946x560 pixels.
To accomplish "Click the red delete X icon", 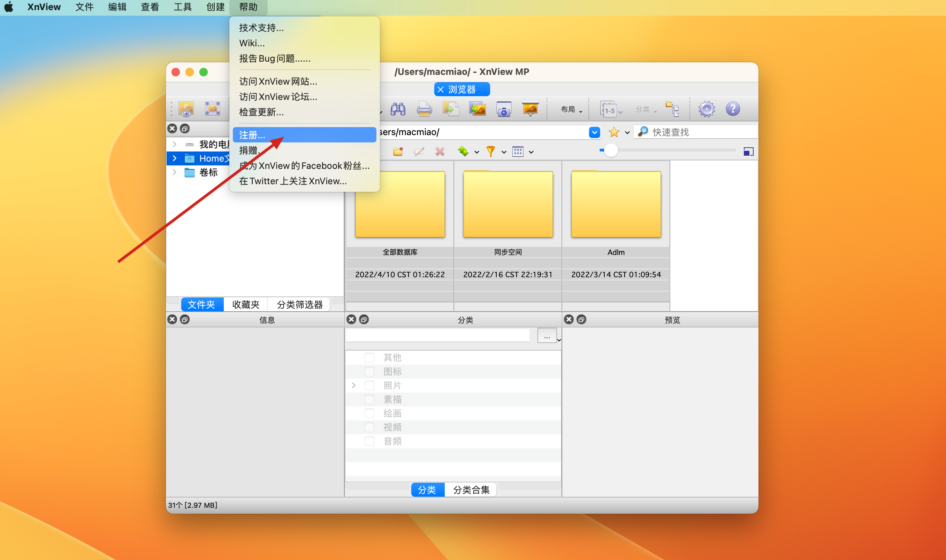I will 440,151.
